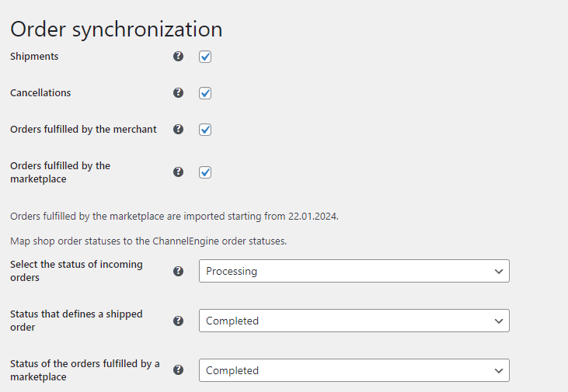The width and height of the screenshot is (568, 392).
Task: Open help icon for shipped order status
Action: [x=178, y=321]
